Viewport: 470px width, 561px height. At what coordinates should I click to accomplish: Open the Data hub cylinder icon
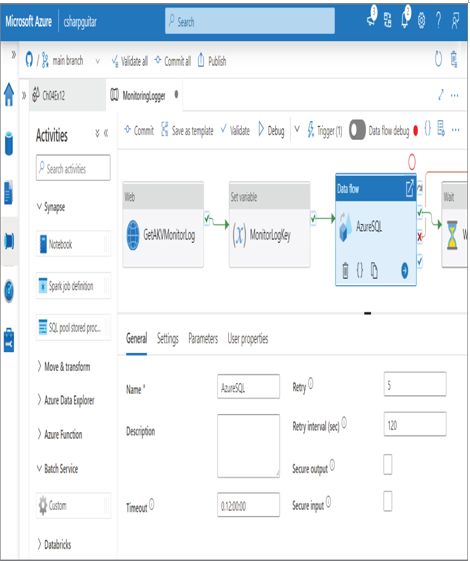tap(9, 143)
